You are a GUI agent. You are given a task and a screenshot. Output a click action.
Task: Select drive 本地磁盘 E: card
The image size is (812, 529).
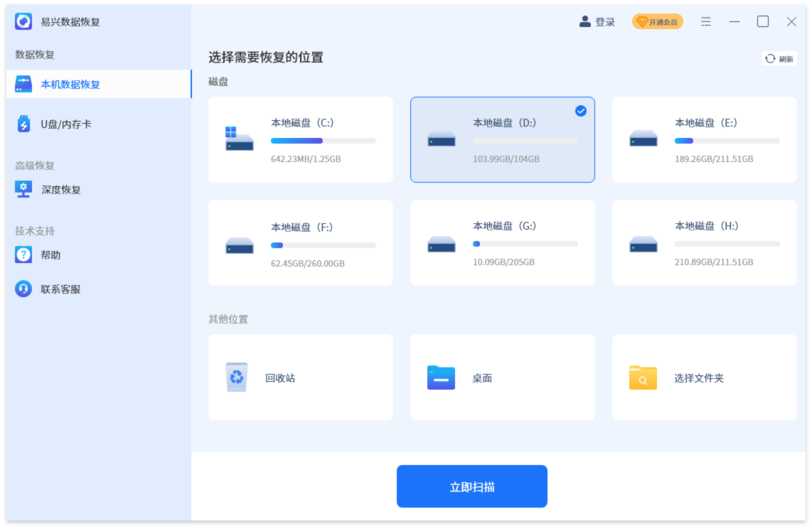[x=704, y=139]
